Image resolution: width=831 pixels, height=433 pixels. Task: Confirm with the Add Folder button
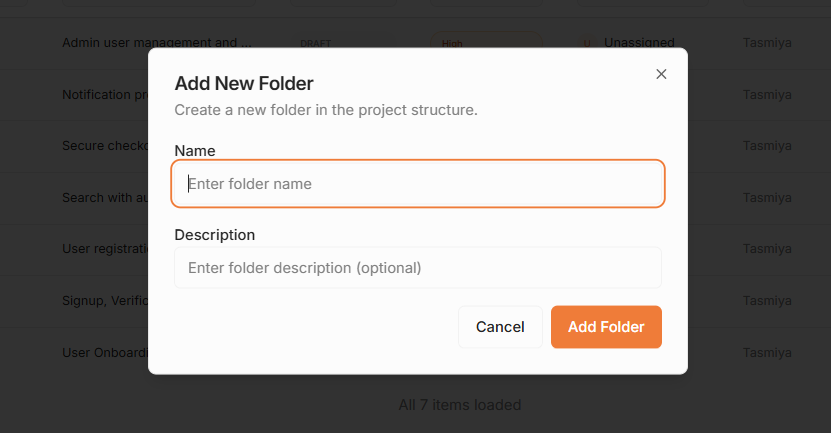[606, 327]
